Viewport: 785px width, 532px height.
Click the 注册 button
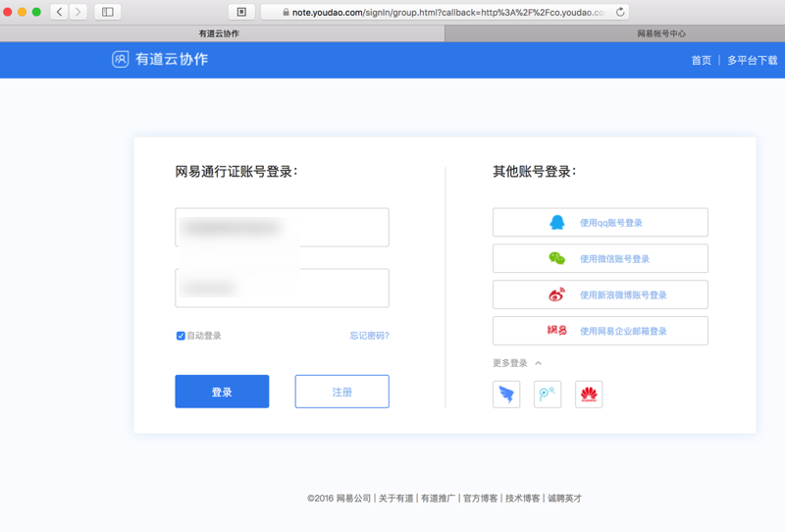tap(341, 392)
